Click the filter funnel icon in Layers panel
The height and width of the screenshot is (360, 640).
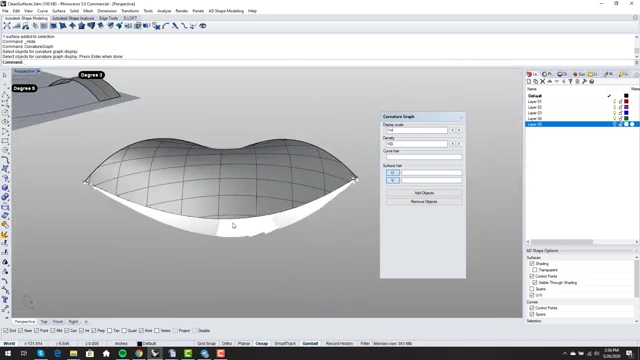(x=570, y=82)
